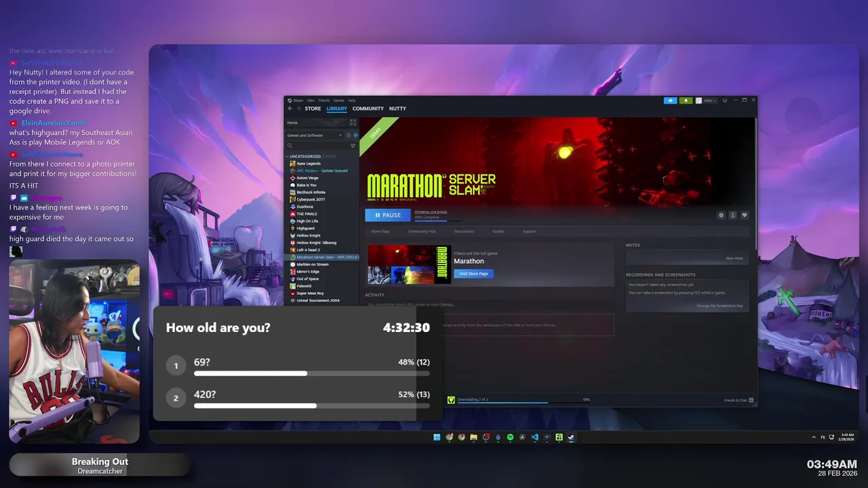Screen dimensions: 868x488
Task: Open Community Hub game sub-tab
Action: point(422,231)
